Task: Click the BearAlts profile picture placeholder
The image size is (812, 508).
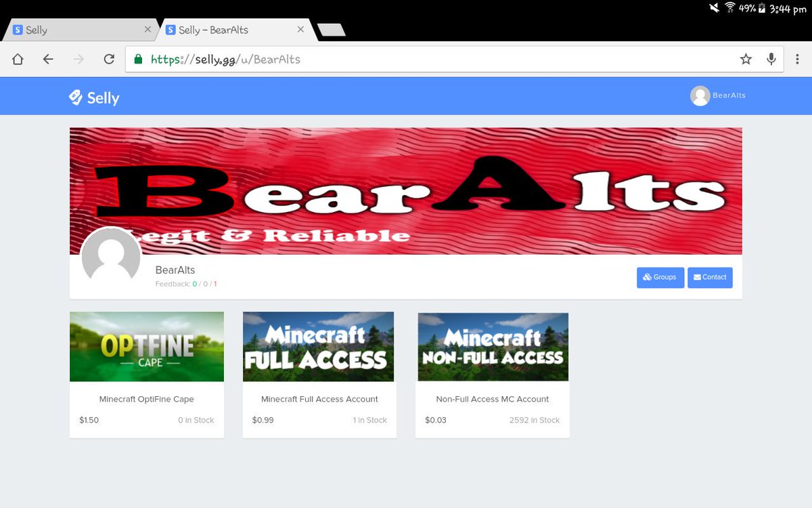Action: tap(111, 257)
